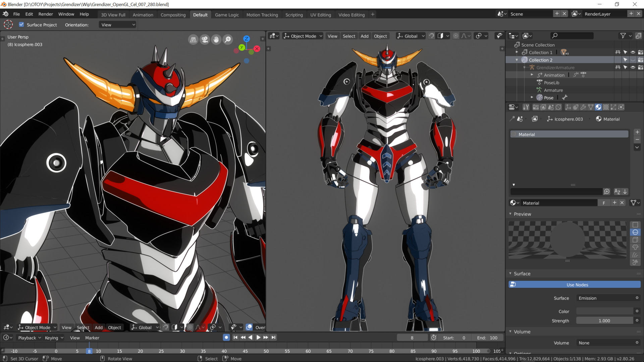The image size is (644, 362).
Task: Click the Emission Color swatch
Action: click(x=605, y=311)
